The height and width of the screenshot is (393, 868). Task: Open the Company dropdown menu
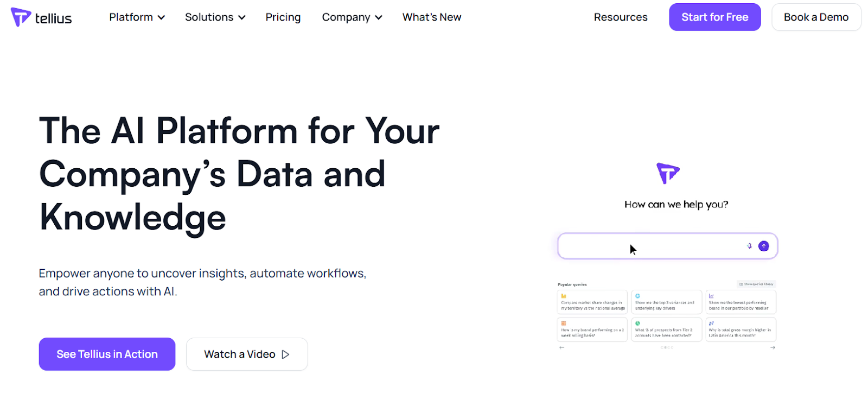(x=352, y=17)
